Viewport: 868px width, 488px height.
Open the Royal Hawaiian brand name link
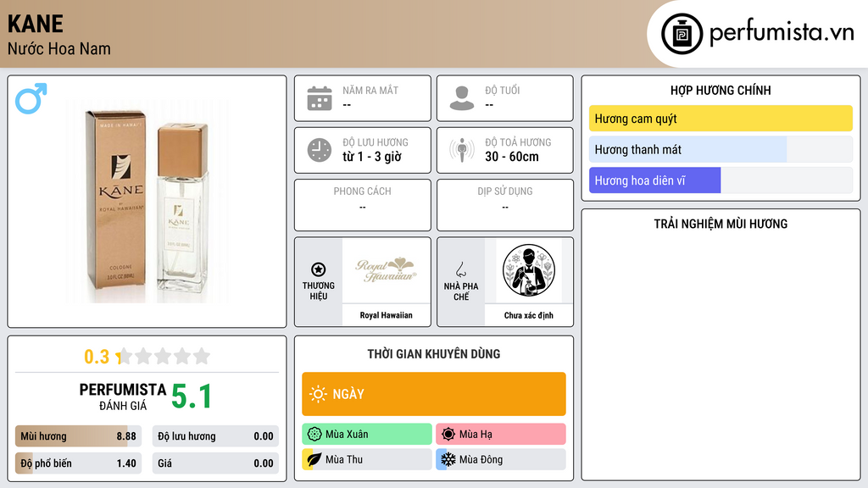tap(386, 315)
